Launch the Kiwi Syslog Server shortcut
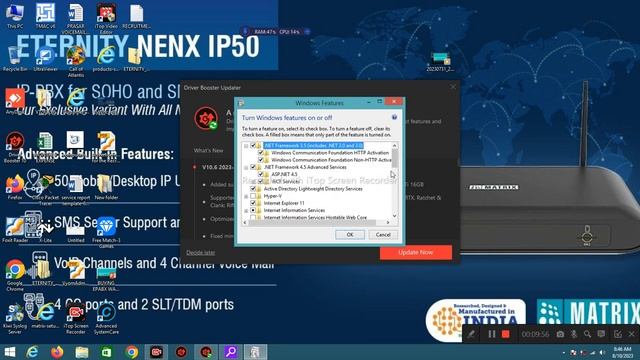 point(15,318)
